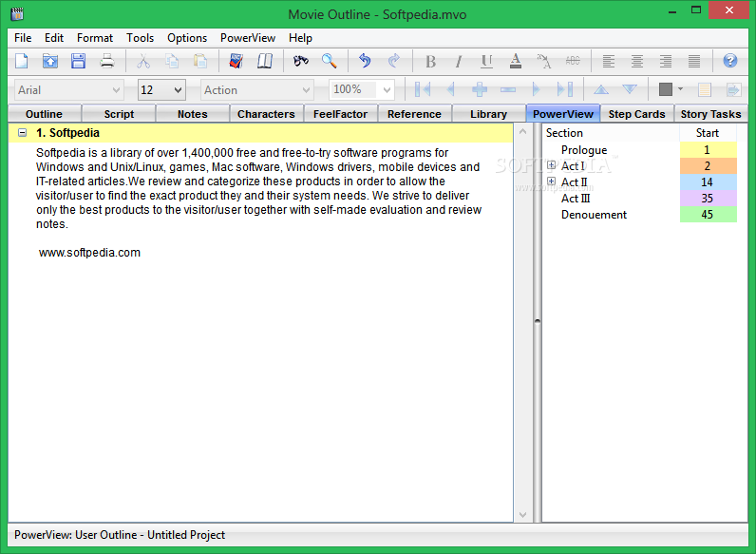Open the font style icon next to font color
Image resolution: width=756 pixels, height=554 pixels.
[x=544, y=61]
